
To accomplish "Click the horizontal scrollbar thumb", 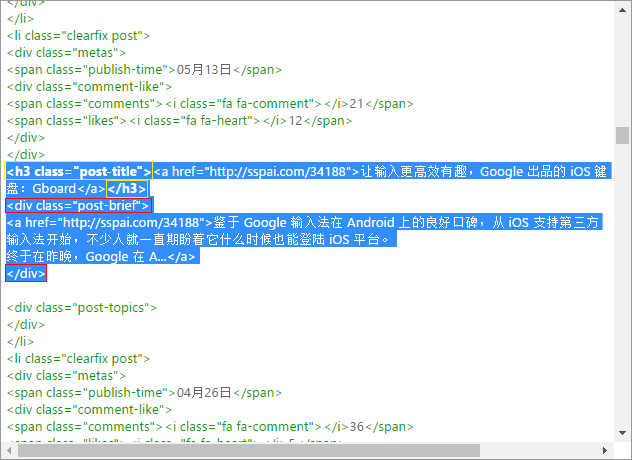I will point(249,450).
